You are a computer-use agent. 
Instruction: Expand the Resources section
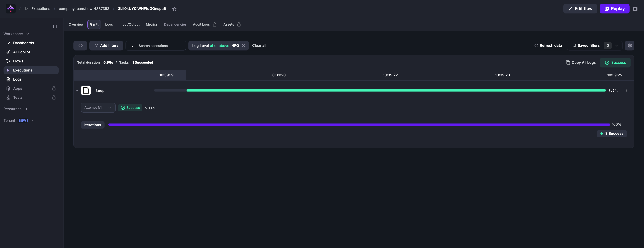click(15, 109)
